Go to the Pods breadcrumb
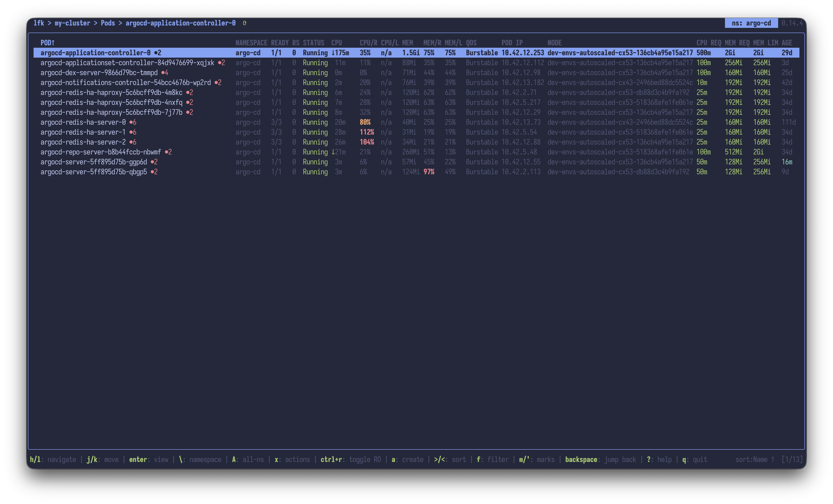Screen dimensions: 833x504 click(108, 23)
